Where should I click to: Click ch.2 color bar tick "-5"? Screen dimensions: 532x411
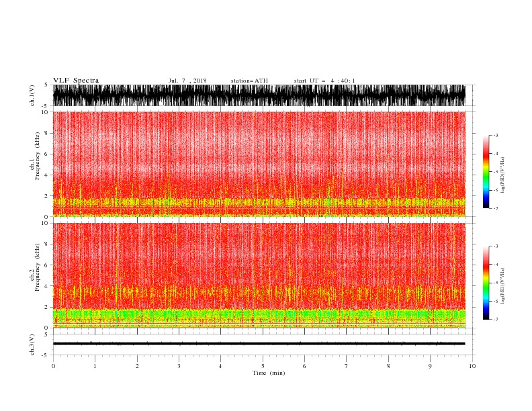[x=496, y=283]
